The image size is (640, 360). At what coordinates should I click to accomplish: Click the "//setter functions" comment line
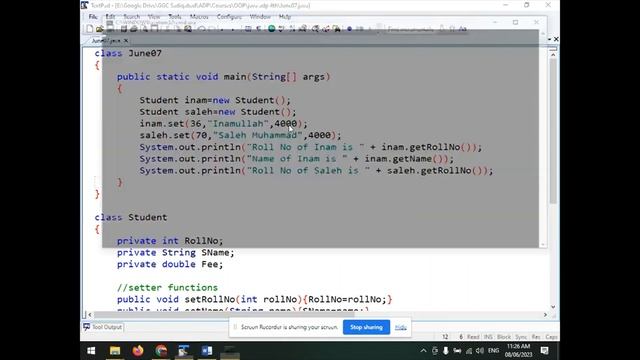point(167,287)
